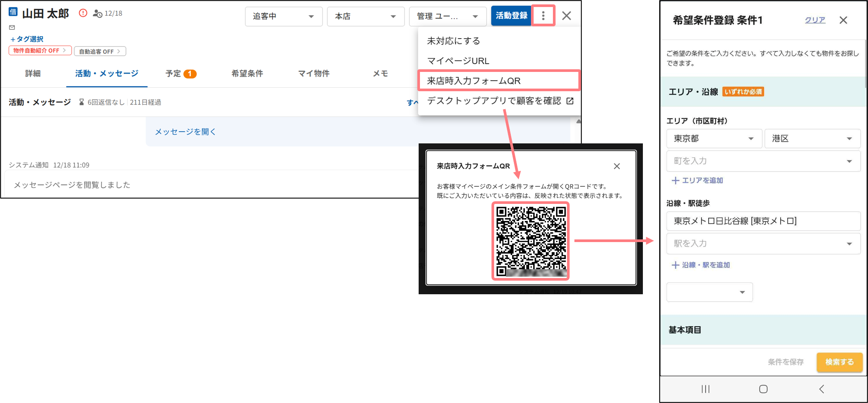868x403 pixels.
Task: Open the 管理ユー… user dropdown
Action: click(x=448, y=17)
